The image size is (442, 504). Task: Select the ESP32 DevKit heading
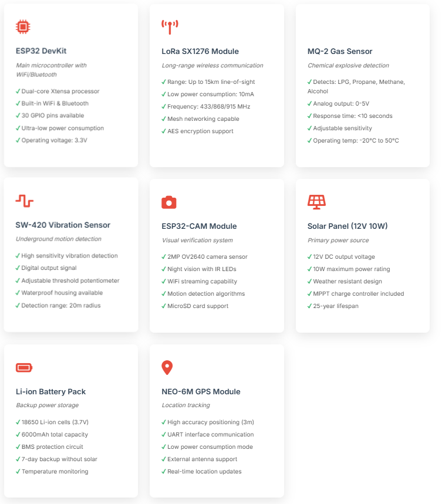[41, 51]
